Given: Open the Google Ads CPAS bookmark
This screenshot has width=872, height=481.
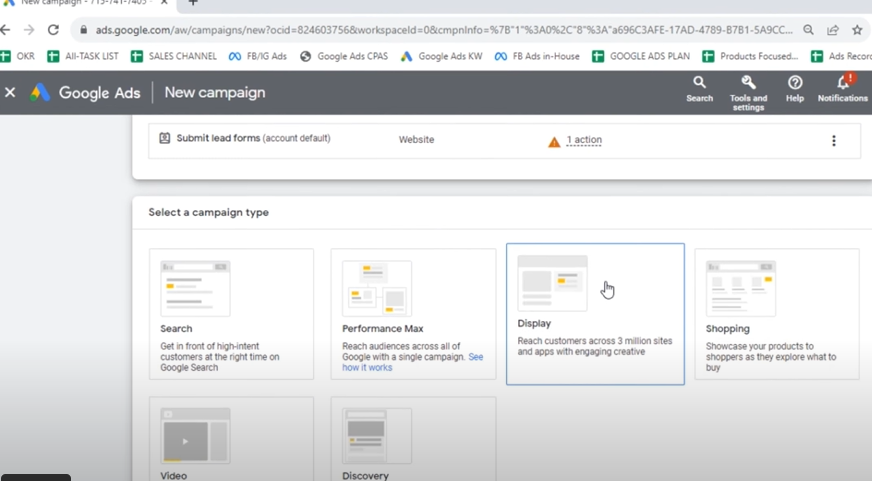Looking at the screenshot, I should [344, 56].
